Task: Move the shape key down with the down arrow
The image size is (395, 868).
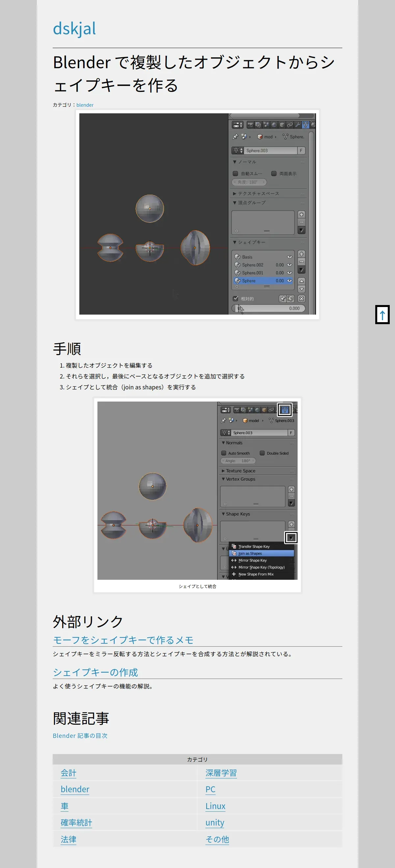Action: 302,289
